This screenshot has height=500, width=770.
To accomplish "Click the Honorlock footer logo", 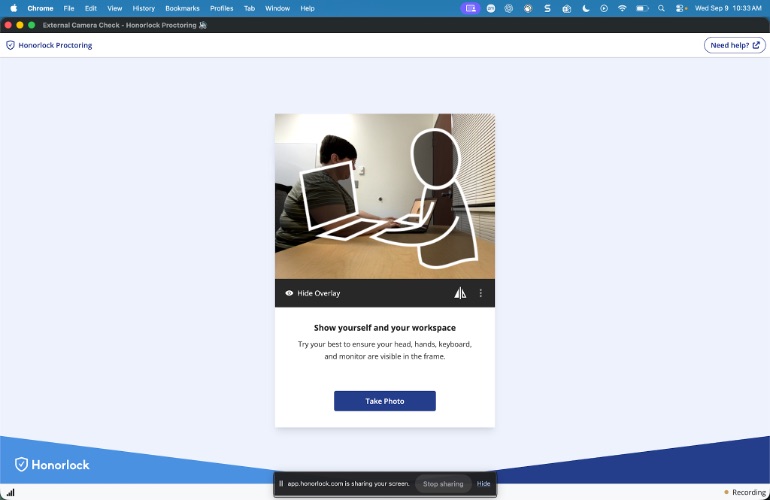I will click(x=52, y=465).
